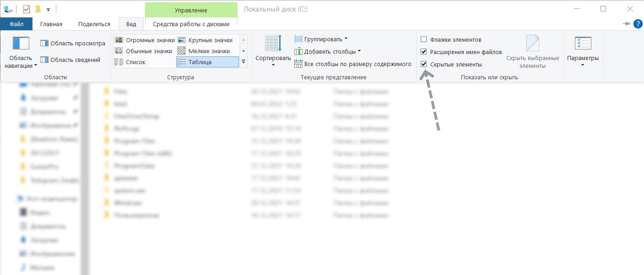The width and height of the screenshot is (644, 275).
Task: Choose the Таблица details view
Action: click(207, 62)
